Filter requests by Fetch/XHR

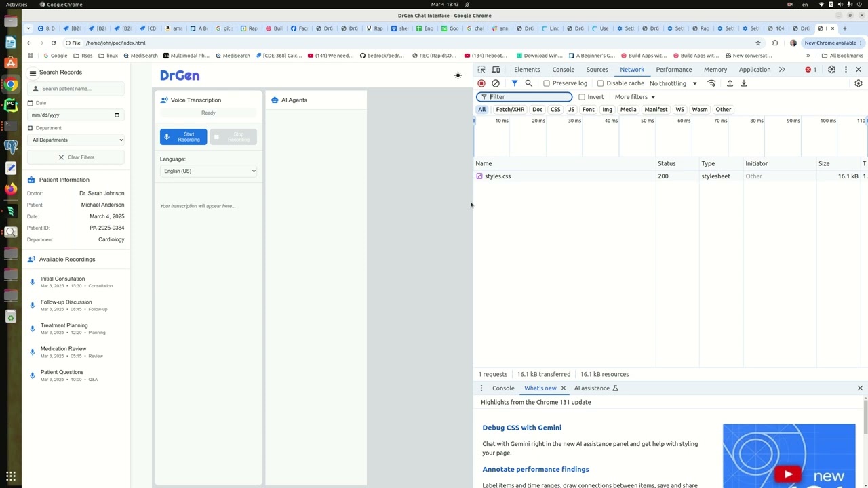[510, 109]
